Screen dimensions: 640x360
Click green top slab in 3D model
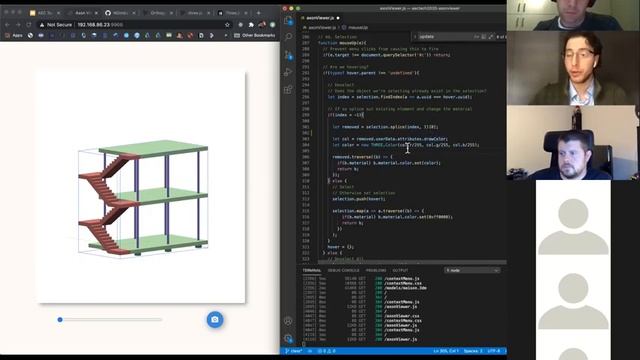[x=153, y=148]
